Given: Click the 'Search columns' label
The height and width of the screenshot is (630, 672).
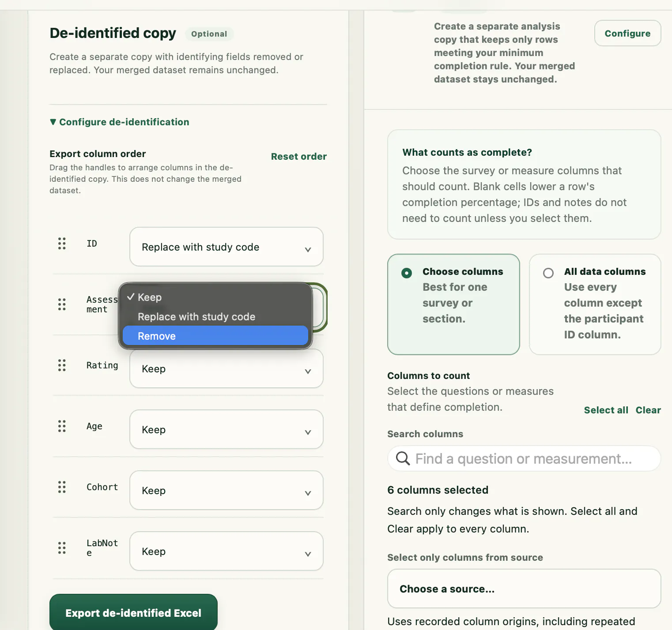Looking at the screenshot, I should 425,434.
